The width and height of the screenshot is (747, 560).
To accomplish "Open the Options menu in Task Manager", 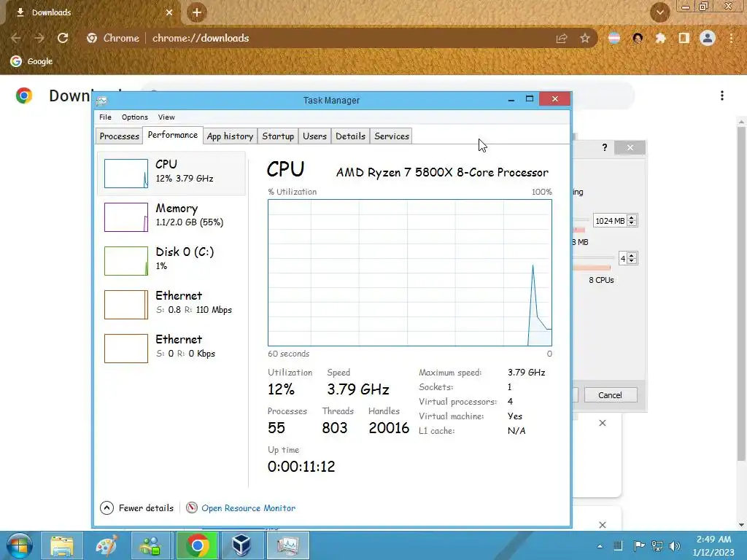I will point(135,117).
